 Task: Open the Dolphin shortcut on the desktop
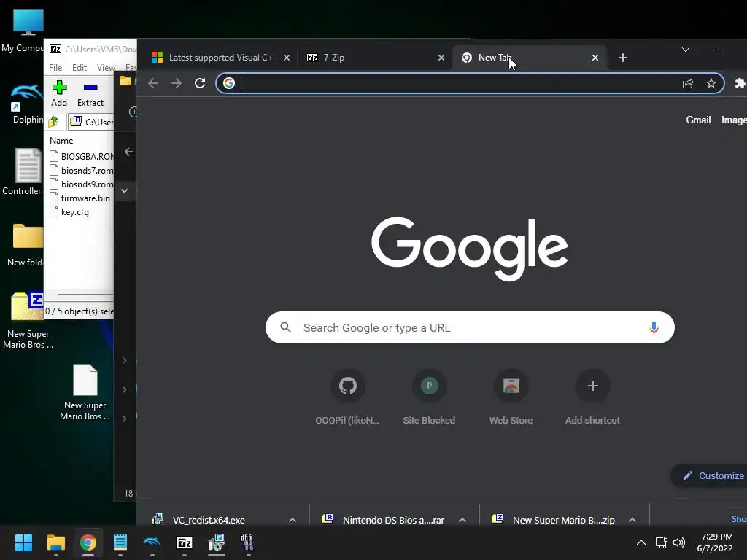tap(27, 104)
